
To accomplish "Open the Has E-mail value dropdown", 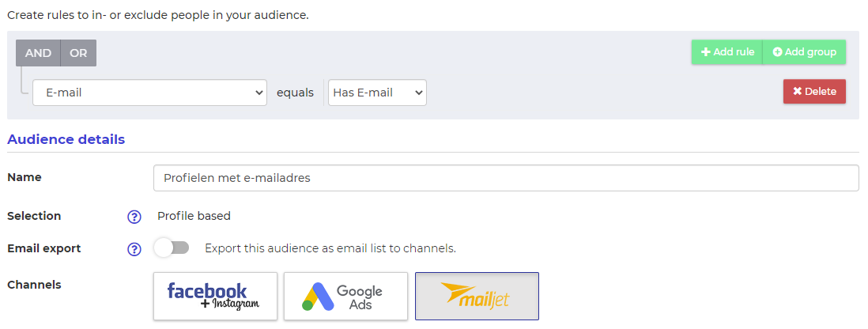I will 378,93.
